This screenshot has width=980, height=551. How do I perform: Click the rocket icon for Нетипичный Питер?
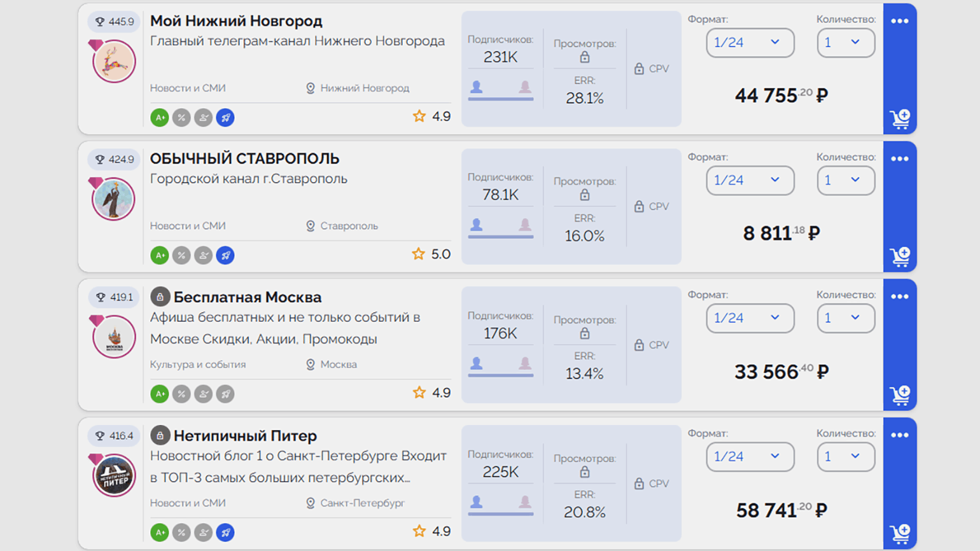click(225, 533)
